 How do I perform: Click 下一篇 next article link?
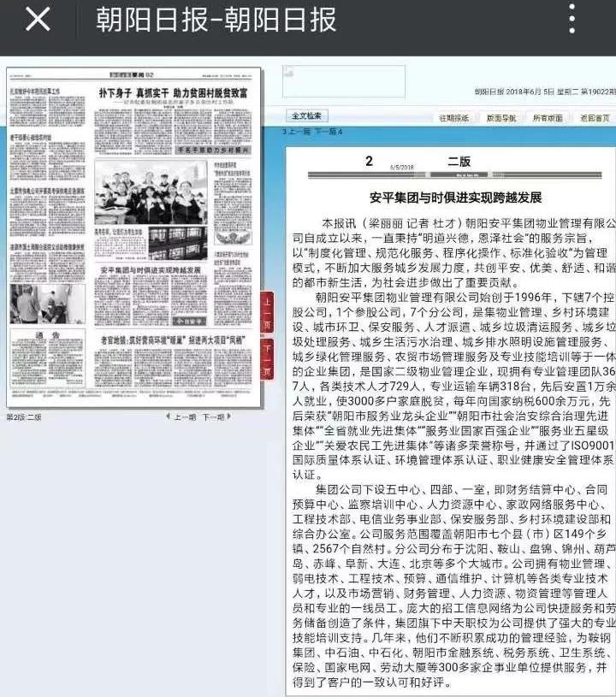[x=329, y=133]
